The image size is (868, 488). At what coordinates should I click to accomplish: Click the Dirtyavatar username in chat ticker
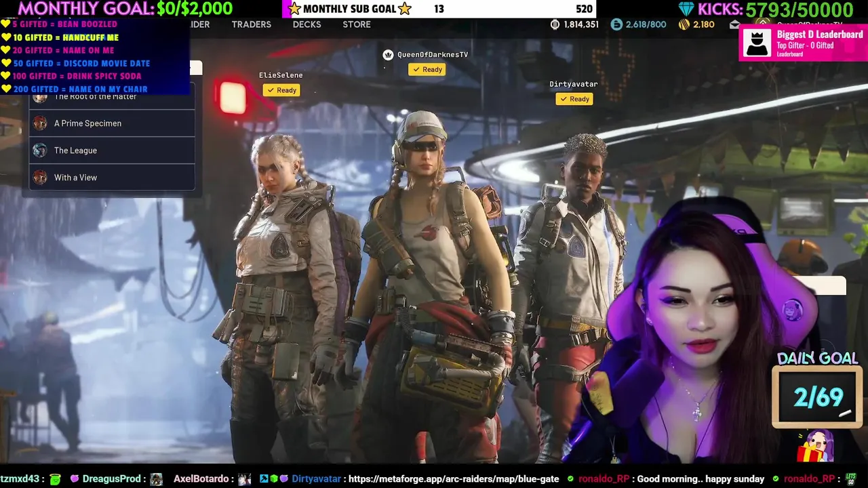(317, 479)
